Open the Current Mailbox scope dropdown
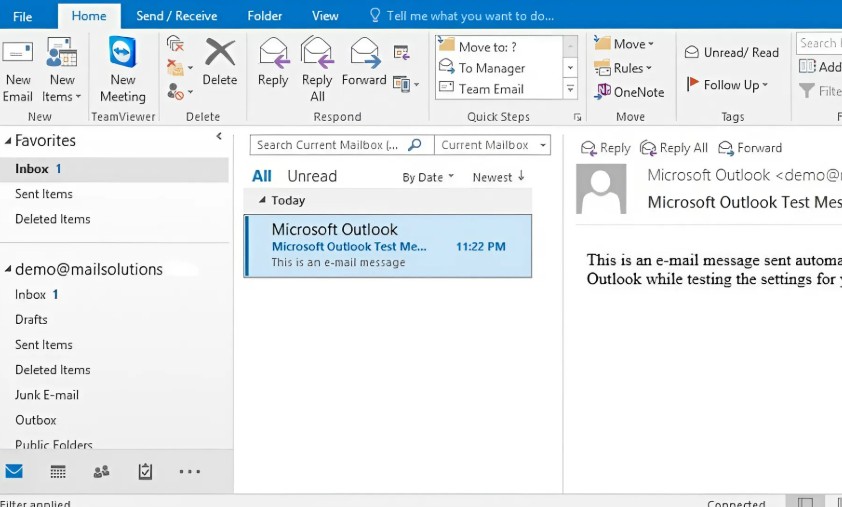 point(492,145)
